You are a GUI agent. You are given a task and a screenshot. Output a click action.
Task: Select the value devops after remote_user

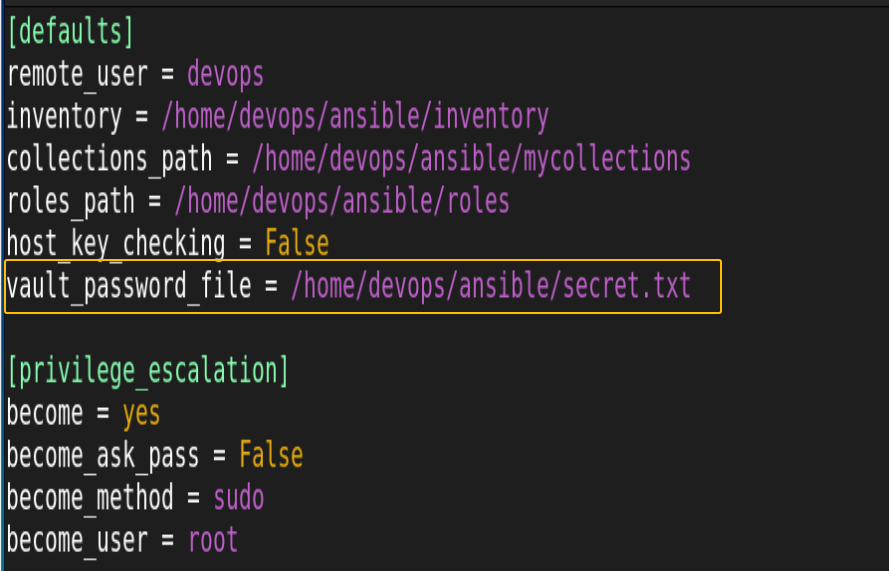tap(226, 75)
